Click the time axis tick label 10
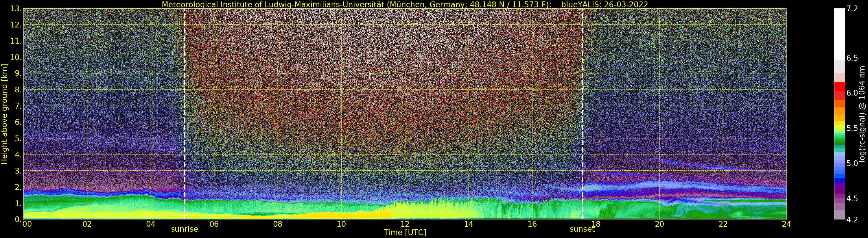868x238 pixels. pyautogui.click(x=341, y=224)
